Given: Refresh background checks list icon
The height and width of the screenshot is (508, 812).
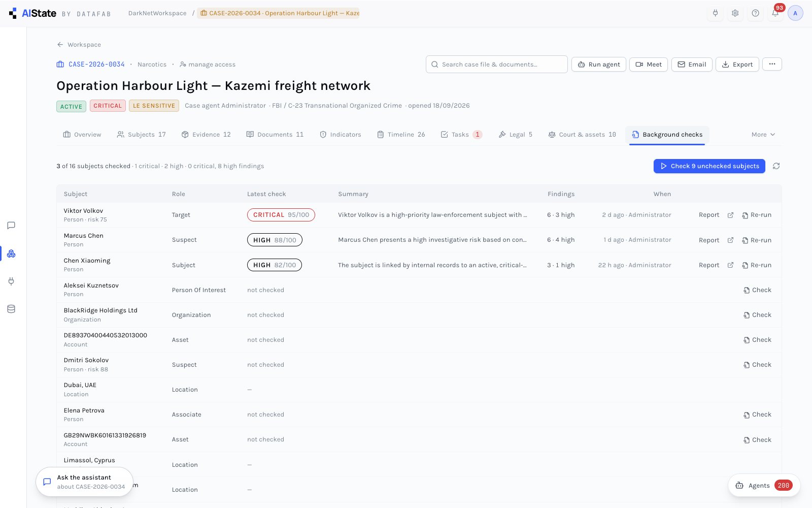Looking at the screenshot, I should [x=776, y=166].
